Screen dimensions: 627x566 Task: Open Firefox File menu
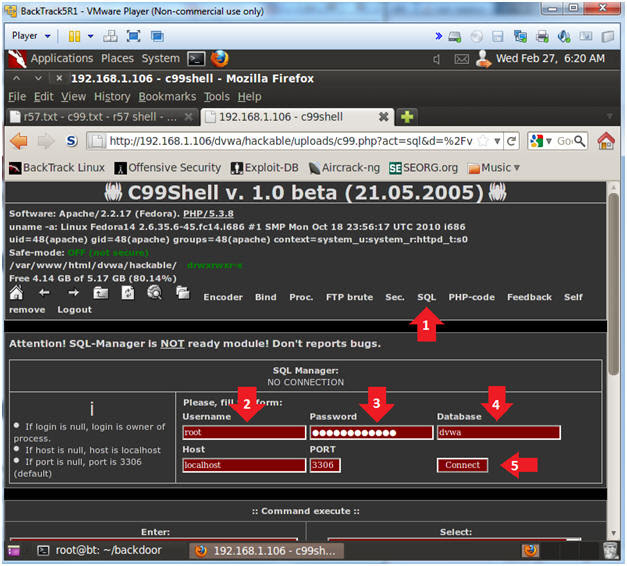tap(17, 97)
